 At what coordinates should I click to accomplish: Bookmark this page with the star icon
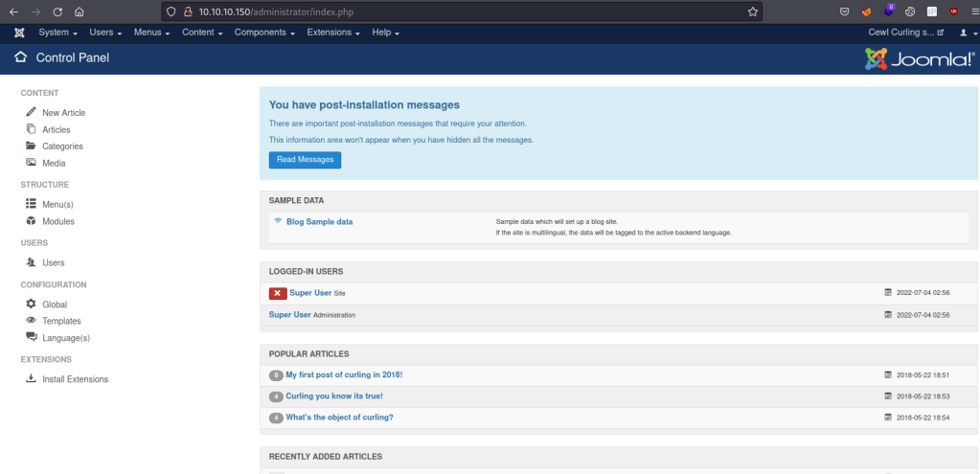(753, 11)
